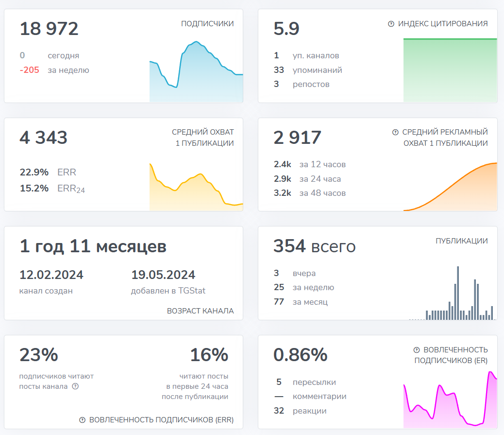The height and width of the screenshot is (435, 504).
Task: Click the 19.05.2024 добавлен в TGStat date
Action: [x=163, y=275]
